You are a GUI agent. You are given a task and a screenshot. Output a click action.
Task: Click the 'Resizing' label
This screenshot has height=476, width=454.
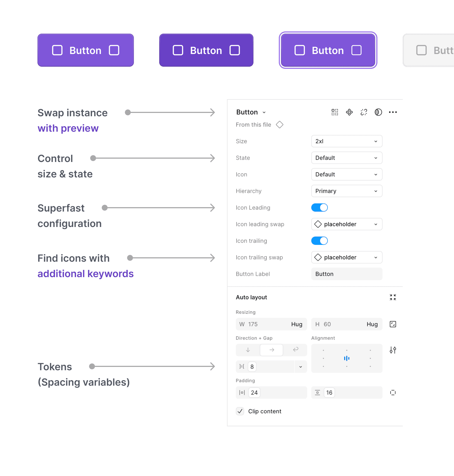246,312
